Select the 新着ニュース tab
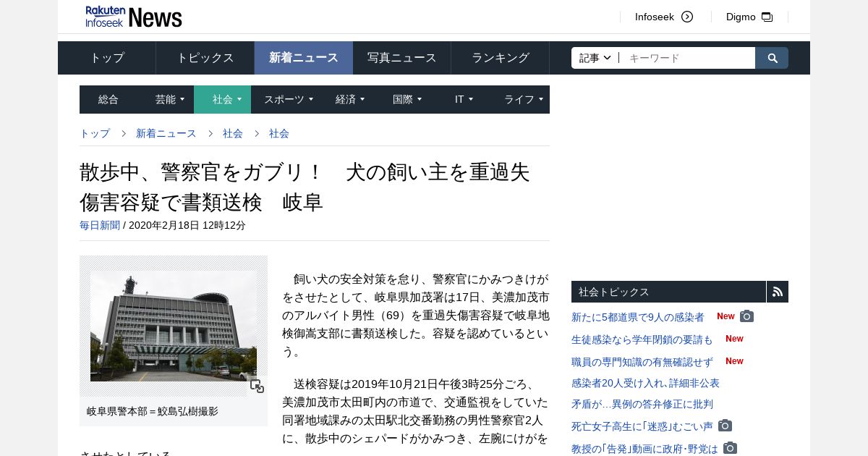This screenshot has height=456, width=868. click(x=304, y=58)
